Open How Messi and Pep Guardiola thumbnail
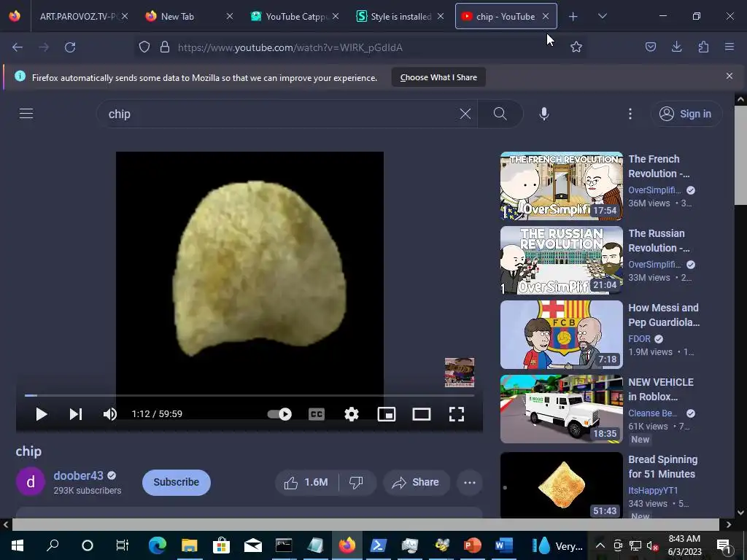This screenshot has width=747, height=560. pyautogui.click(x=562, y=335)
